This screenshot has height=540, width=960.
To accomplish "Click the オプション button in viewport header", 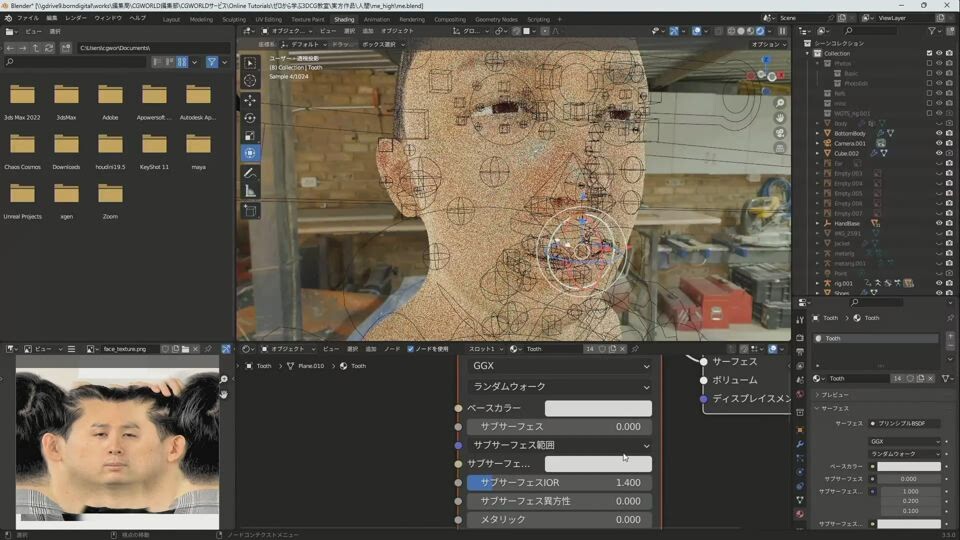I will [768, 44].
